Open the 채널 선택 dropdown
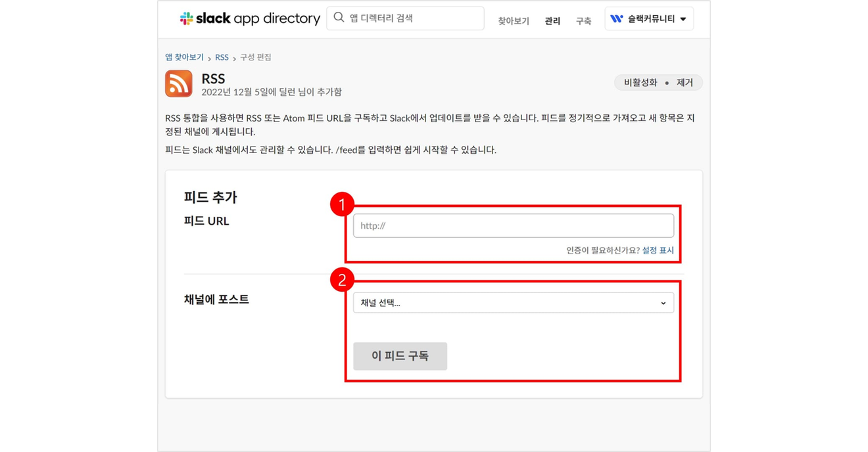The width and height of the screenshot is (868, 452). (x=514, y=303)
